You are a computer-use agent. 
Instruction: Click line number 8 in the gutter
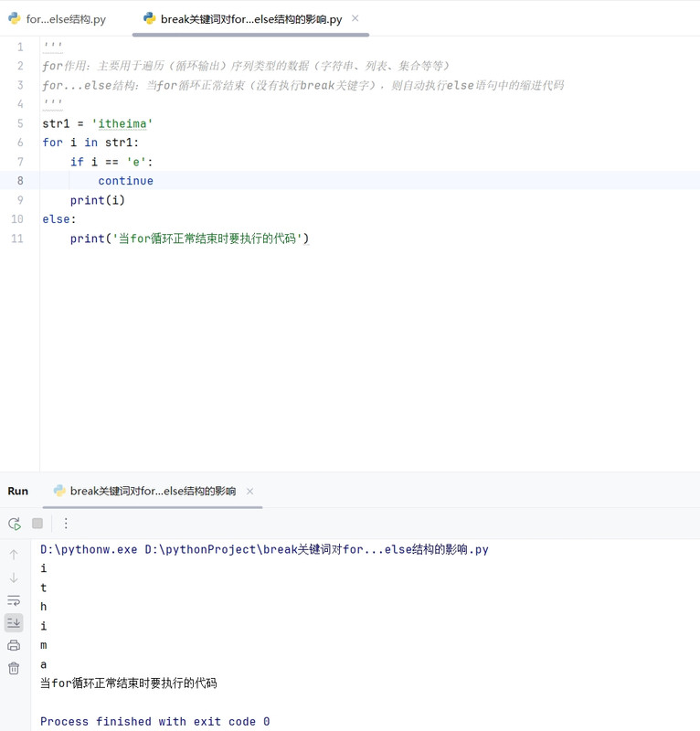[x=20, y=180]
